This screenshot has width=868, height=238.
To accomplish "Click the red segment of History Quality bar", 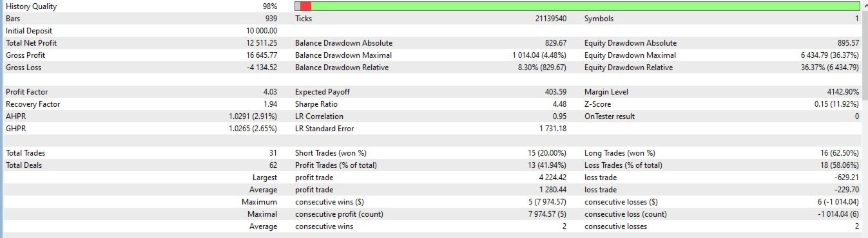I will (x=305, y=6).
